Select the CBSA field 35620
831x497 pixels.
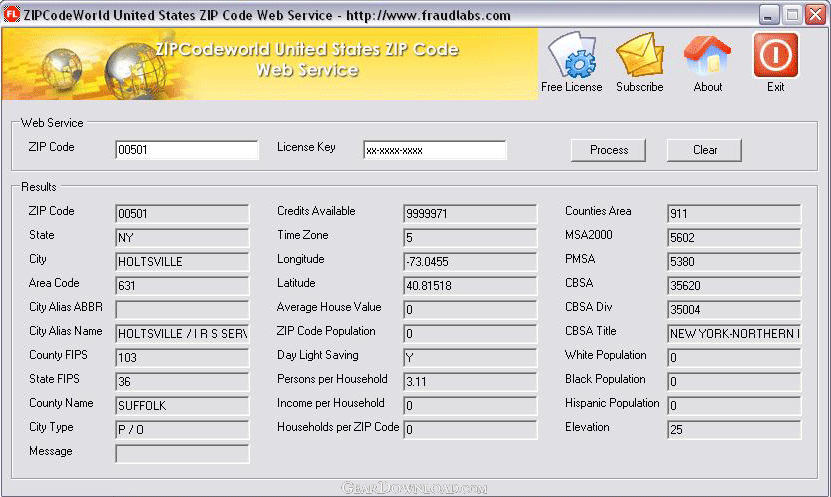click(x=734, y=286)
